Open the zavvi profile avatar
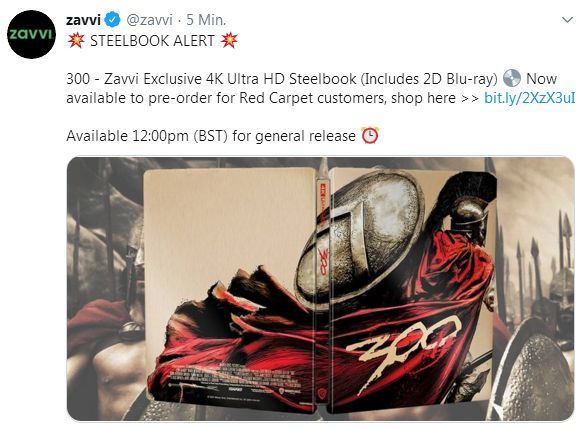This screenshot has width=580, height=429. 31,34
